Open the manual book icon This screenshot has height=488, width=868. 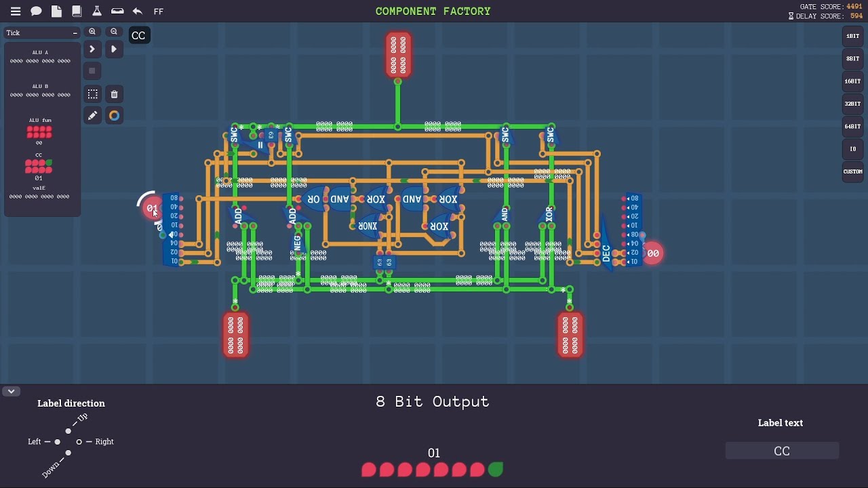pyautogui.click(x=77, y=12)
